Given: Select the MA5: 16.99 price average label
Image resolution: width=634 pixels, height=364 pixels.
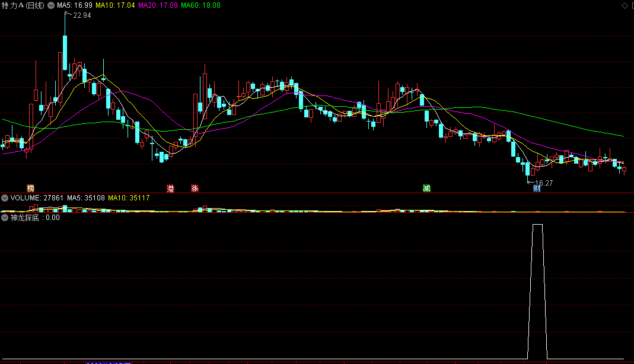Looking at the screenshot, I should click(x=74, y=6).
